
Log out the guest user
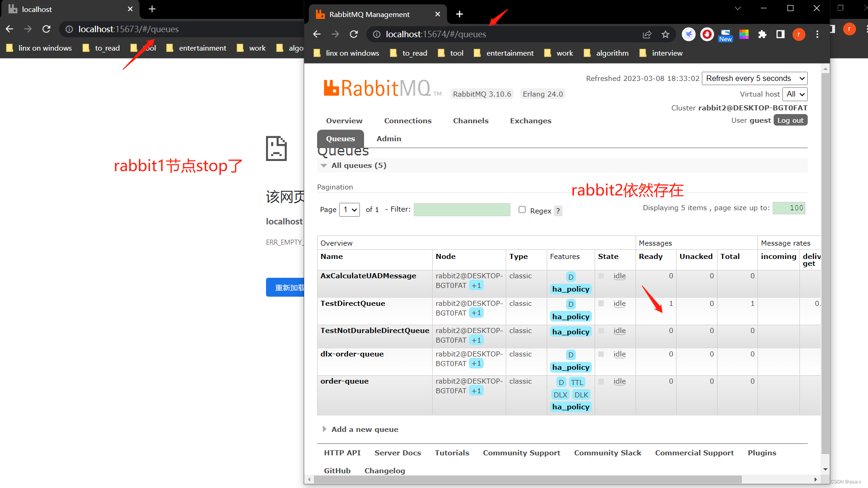point(791,120)
